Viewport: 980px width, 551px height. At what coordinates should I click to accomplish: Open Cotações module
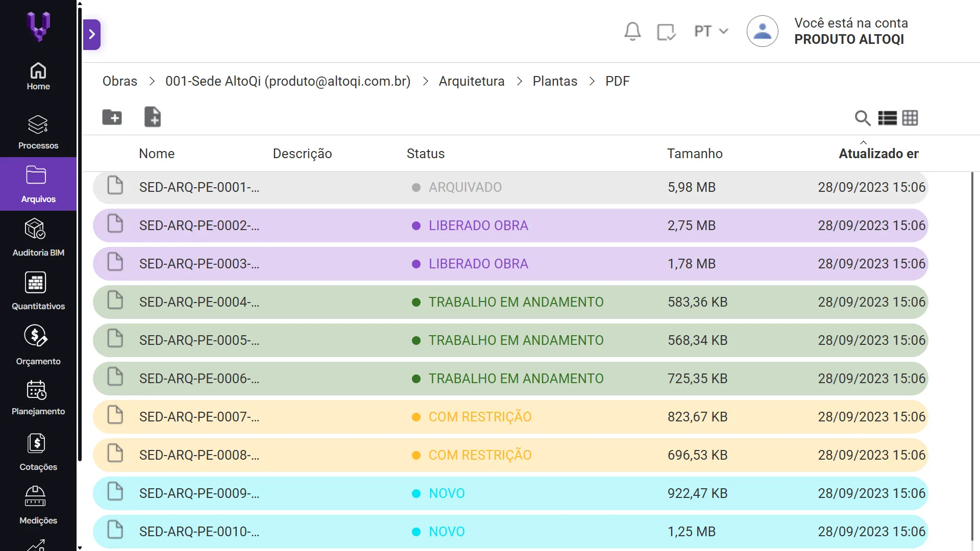(x=38, y=453)
